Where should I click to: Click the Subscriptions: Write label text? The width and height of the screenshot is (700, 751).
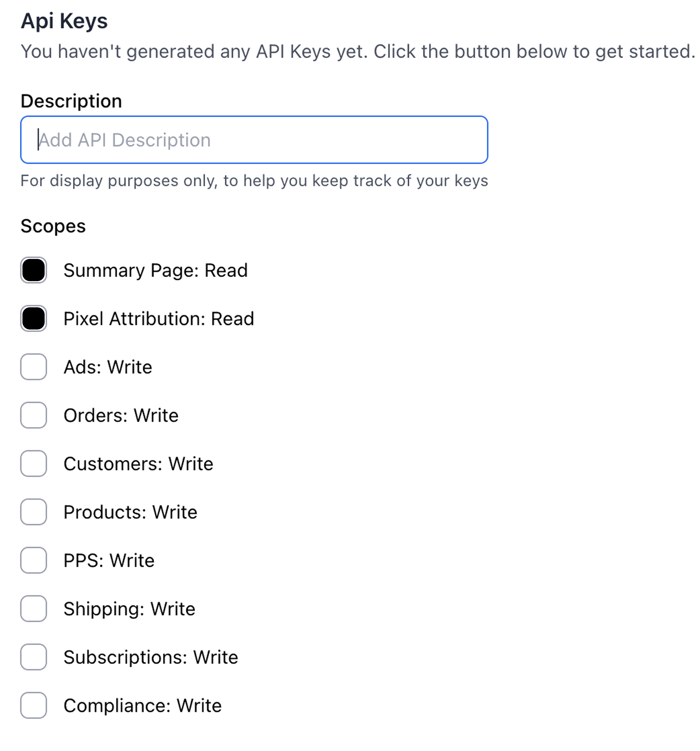151,657
